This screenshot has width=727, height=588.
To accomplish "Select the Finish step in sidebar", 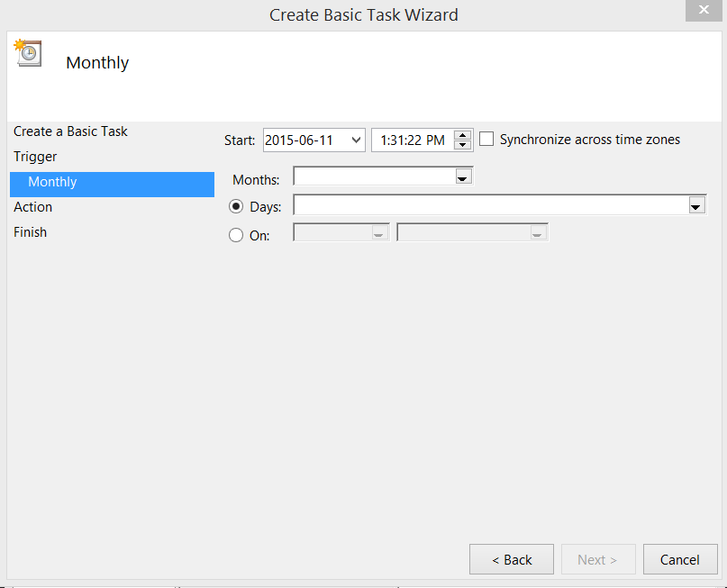I will click(x=31, y=232).
